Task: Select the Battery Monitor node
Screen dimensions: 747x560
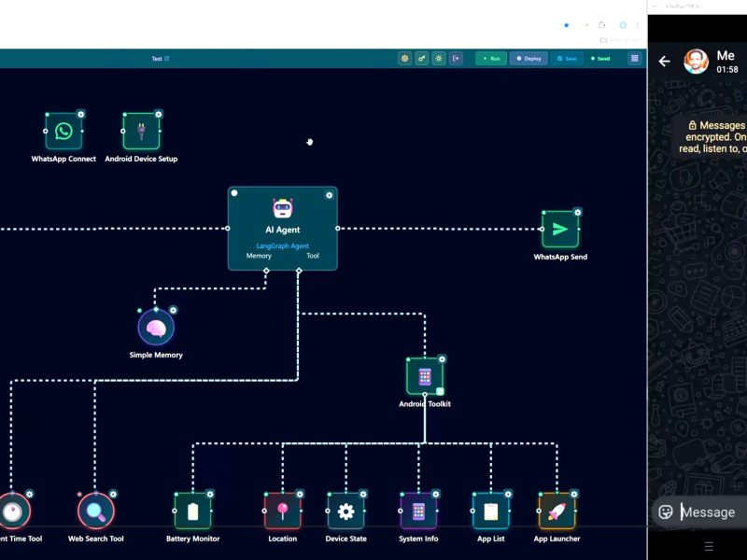Action: (192, 511)
